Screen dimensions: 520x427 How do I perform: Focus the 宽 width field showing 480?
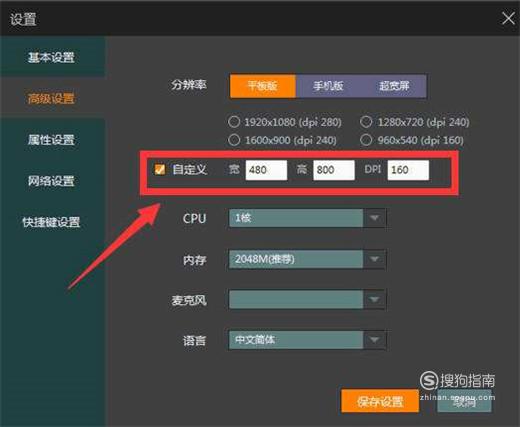[266, 170]
